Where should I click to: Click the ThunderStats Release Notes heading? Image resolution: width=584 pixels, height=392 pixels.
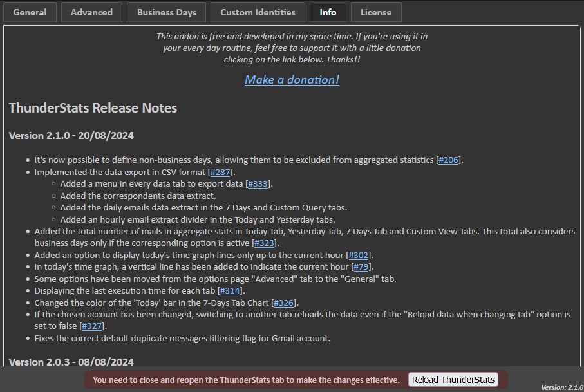click(93, 108)
